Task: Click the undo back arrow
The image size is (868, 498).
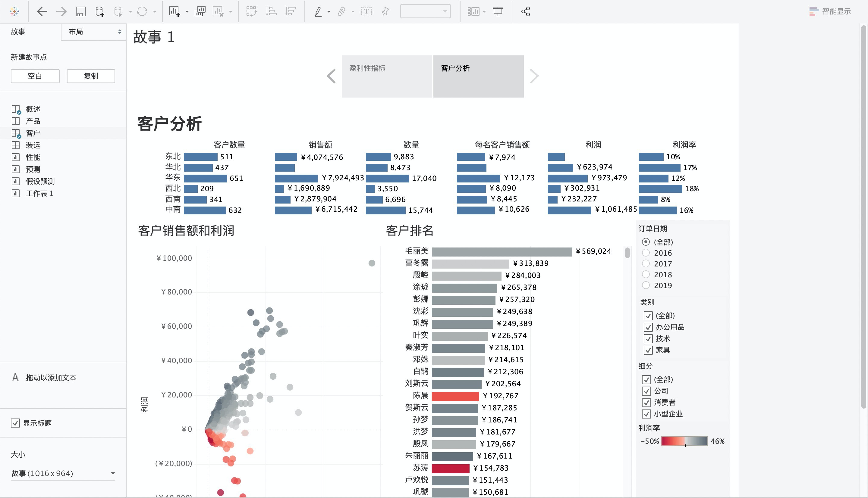Action: click(42, 12)
